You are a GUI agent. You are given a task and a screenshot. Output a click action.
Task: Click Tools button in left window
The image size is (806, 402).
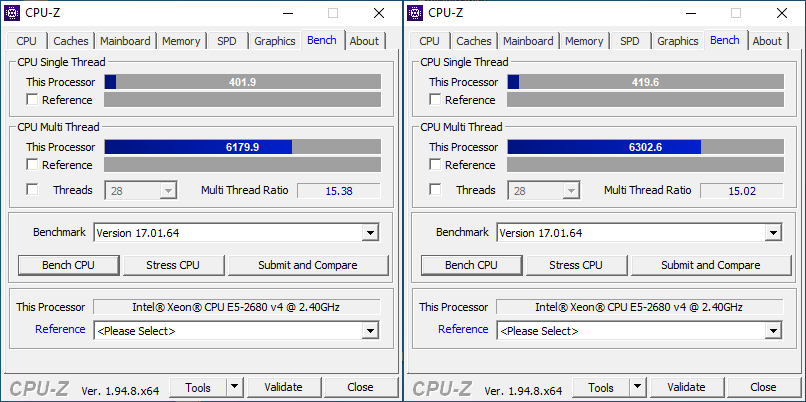[x=198, y=387]
